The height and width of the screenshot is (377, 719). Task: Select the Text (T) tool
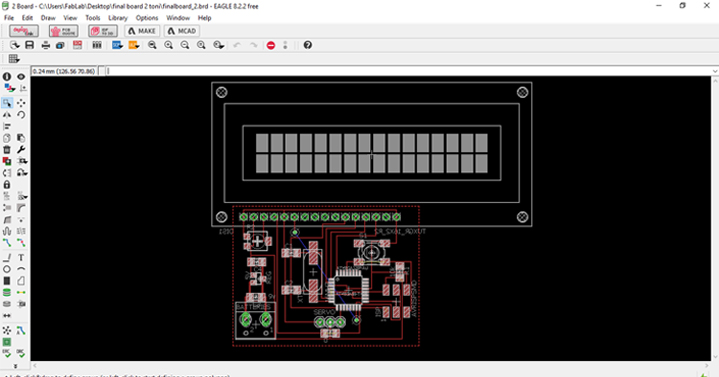point(21,258)
